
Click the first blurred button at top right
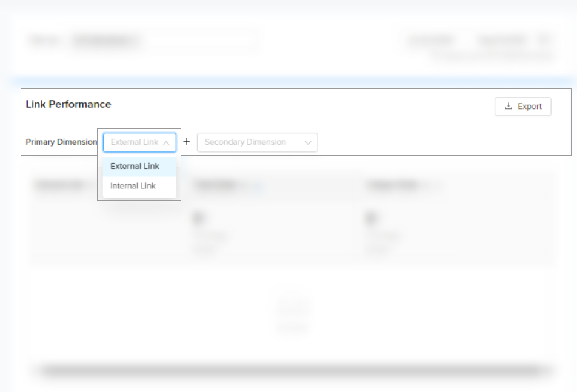click(x=431, y=41)
